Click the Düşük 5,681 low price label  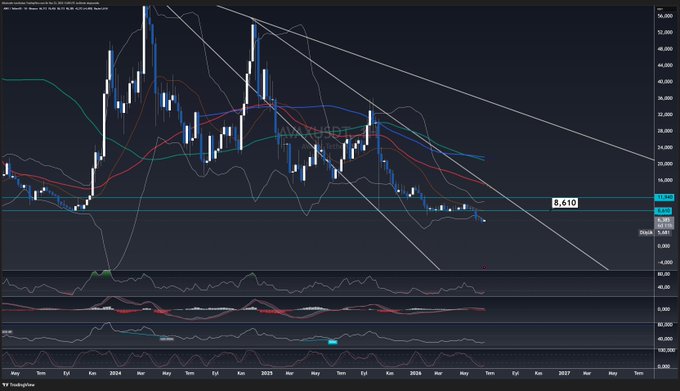pos(656,233)
